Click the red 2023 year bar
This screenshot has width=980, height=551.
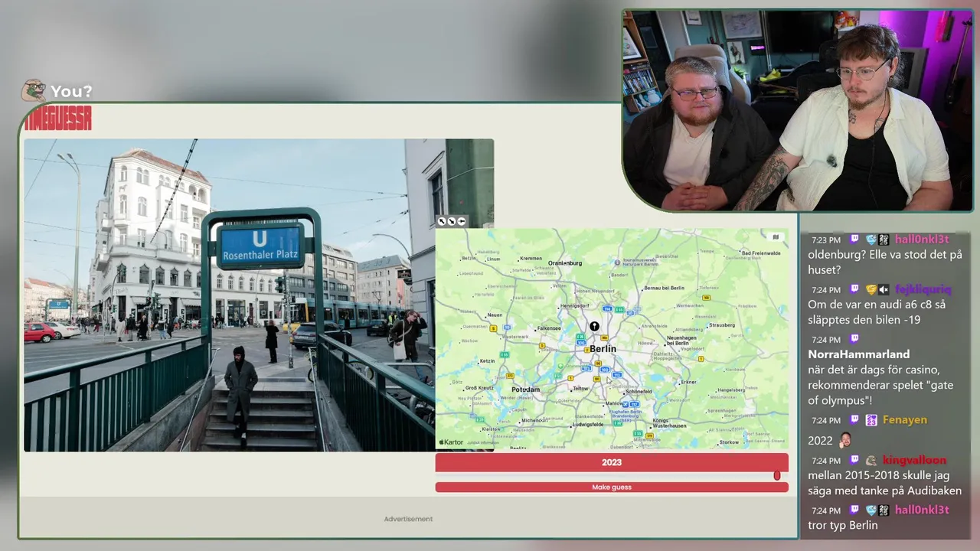click(x=612, y=462)
